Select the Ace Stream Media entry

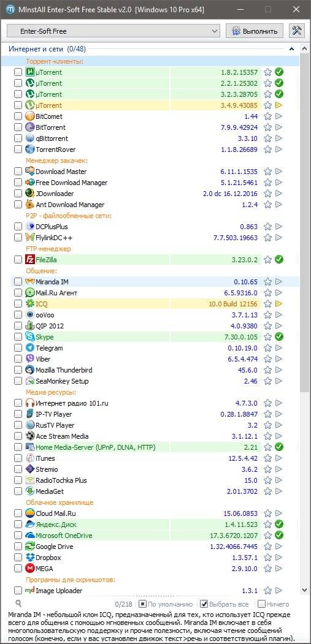point(62,436)
